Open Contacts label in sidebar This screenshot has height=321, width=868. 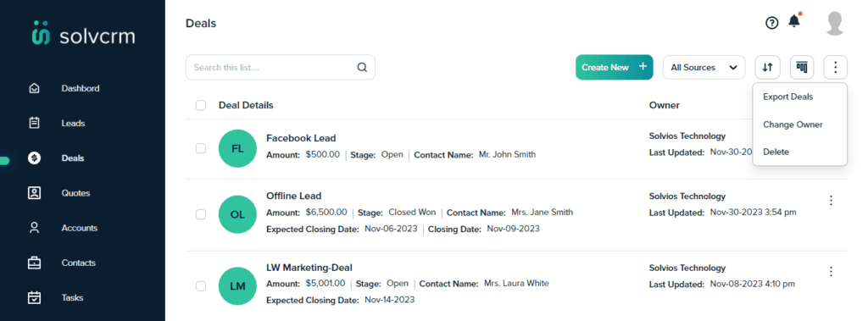click(79, 263)
